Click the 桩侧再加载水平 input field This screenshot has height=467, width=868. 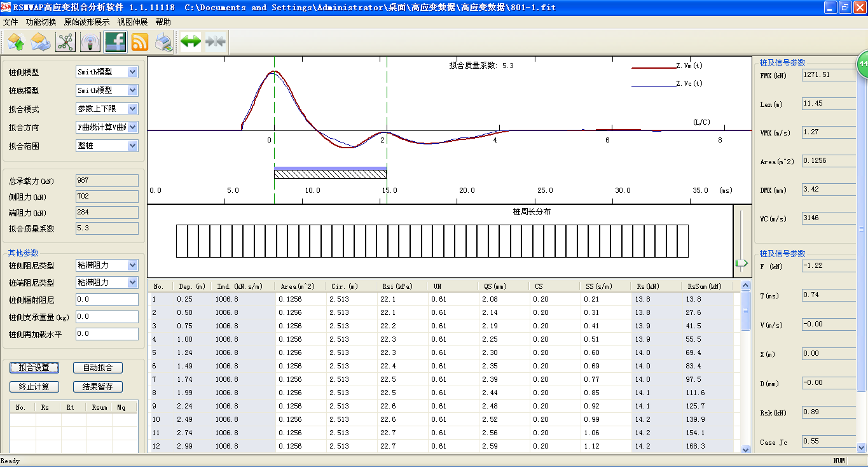[x=107, y=333]
